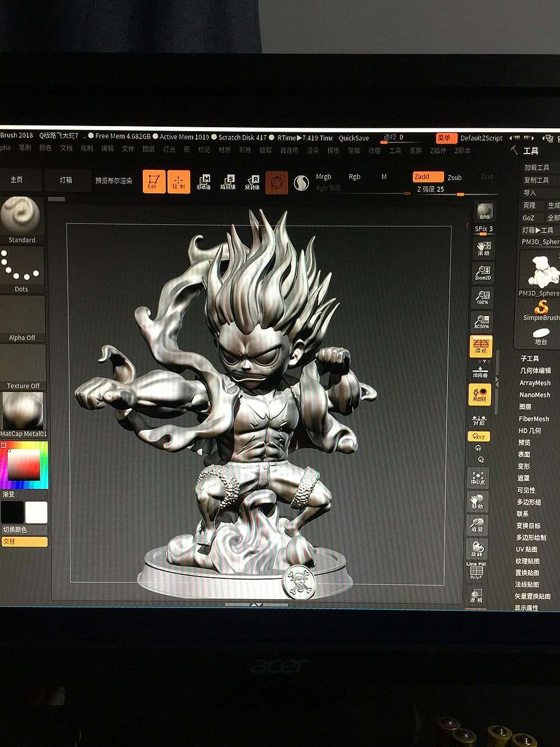Toggle the L.Sym (对称) button
This screenshot has width=560, height=747.
tap(479, 420)
